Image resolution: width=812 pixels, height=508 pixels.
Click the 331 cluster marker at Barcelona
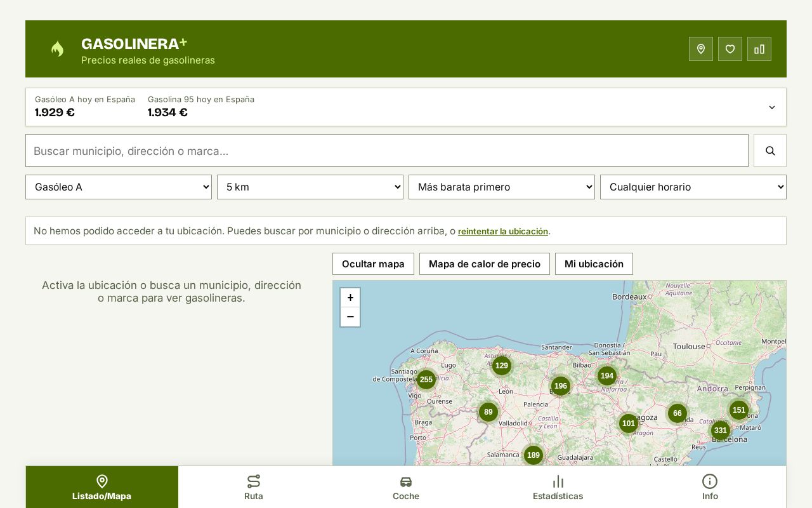720,431
